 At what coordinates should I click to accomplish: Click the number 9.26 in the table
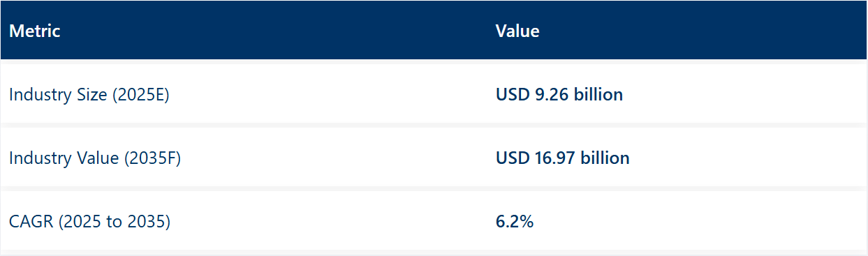[552, 94]
